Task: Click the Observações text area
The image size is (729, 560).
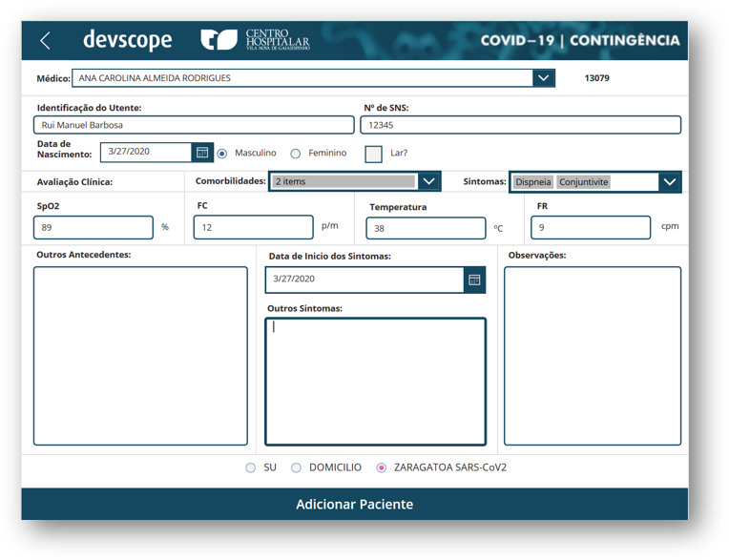Action: click(x=593, y=356)
